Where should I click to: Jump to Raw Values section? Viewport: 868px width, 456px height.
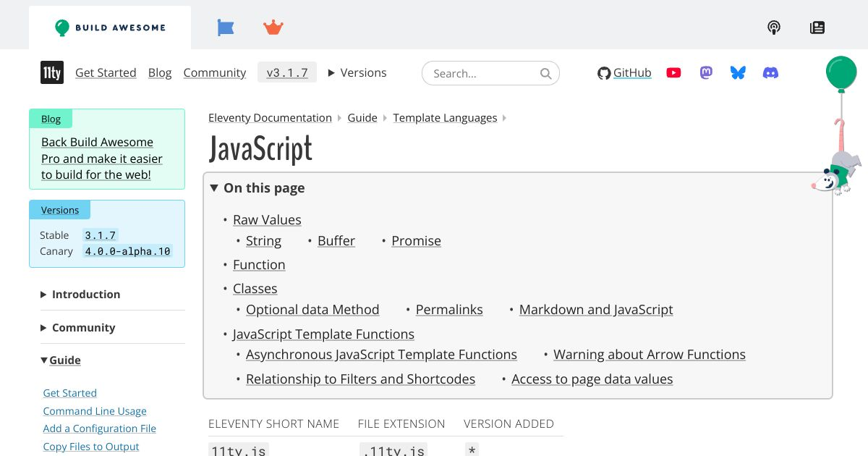click(267, 219)
